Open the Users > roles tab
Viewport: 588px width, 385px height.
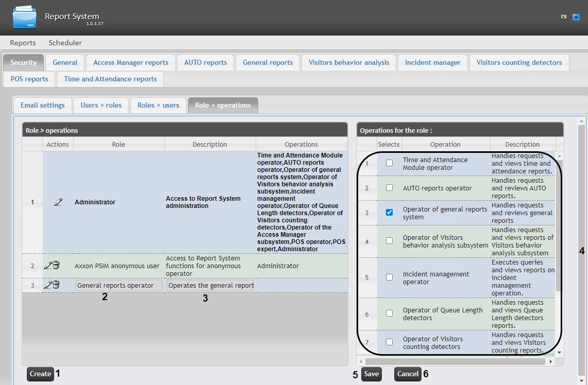pyautogui.click(x=101, y=105)
